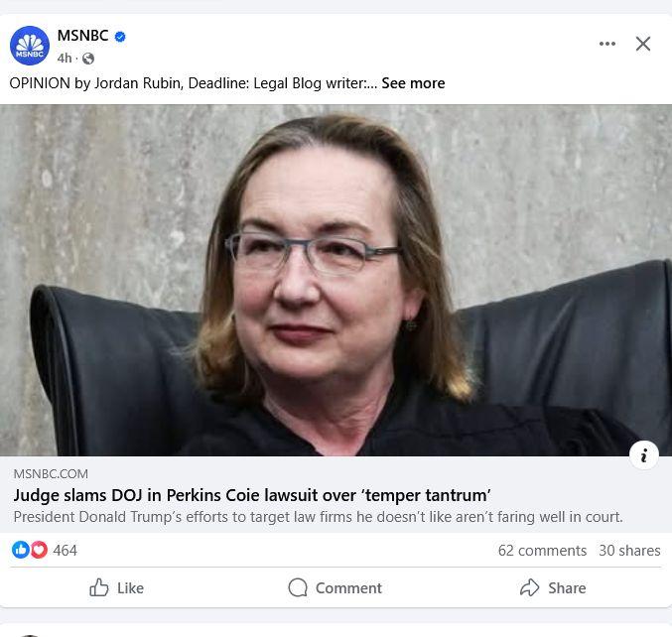Screen dimensions: 672x637
Task: Click the public globe privacy icon
Action: point(88,59)
